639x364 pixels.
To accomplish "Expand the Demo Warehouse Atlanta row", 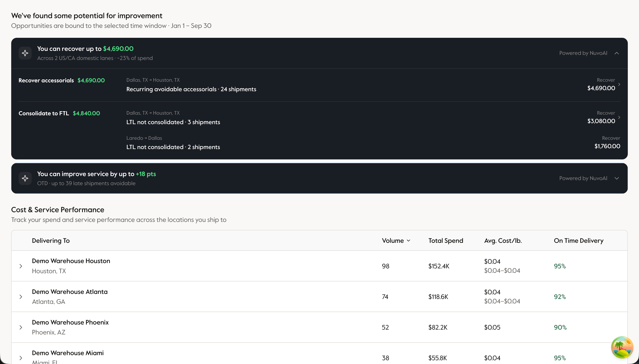I will point(21,297).
